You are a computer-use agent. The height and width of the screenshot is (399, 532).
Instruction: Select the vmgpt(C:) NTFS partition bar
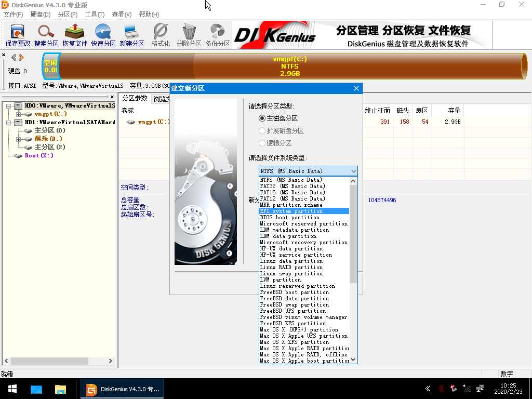pos(290,66)
